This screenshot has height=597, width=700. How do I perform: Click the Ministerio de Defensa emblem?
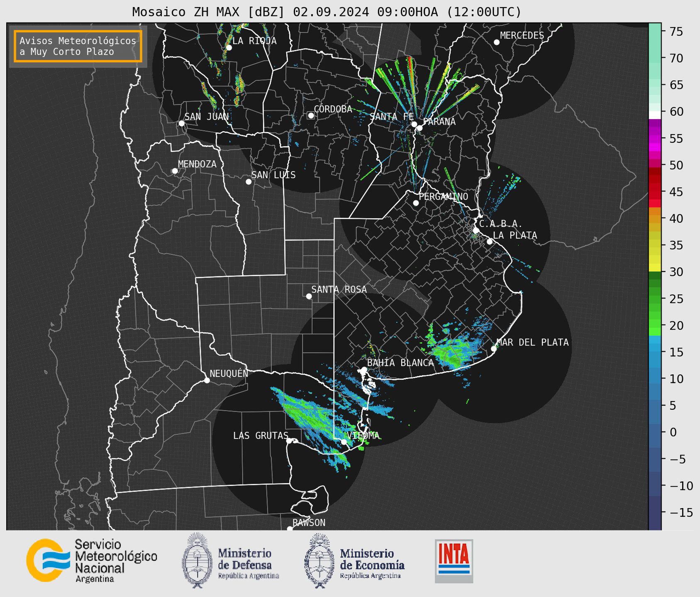pos(197,560)
